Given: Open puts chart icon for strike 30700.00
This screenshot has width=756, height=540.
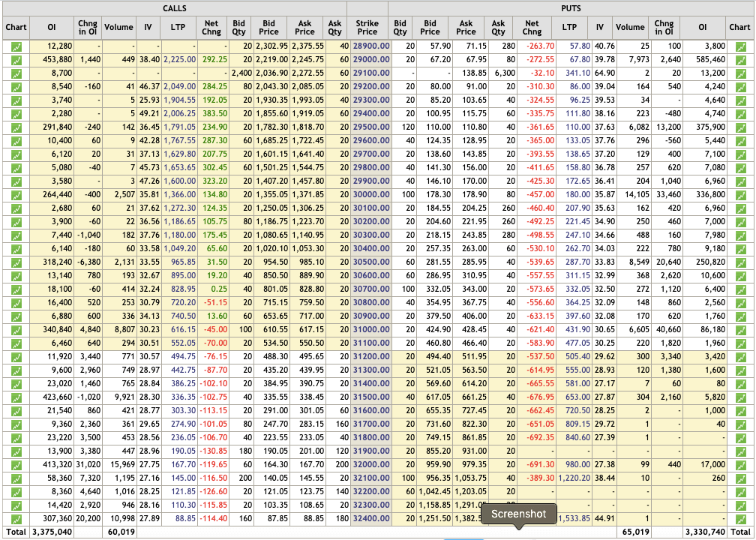Looking at the screenshot, I should pyautogui.click(x=740, y=289).
